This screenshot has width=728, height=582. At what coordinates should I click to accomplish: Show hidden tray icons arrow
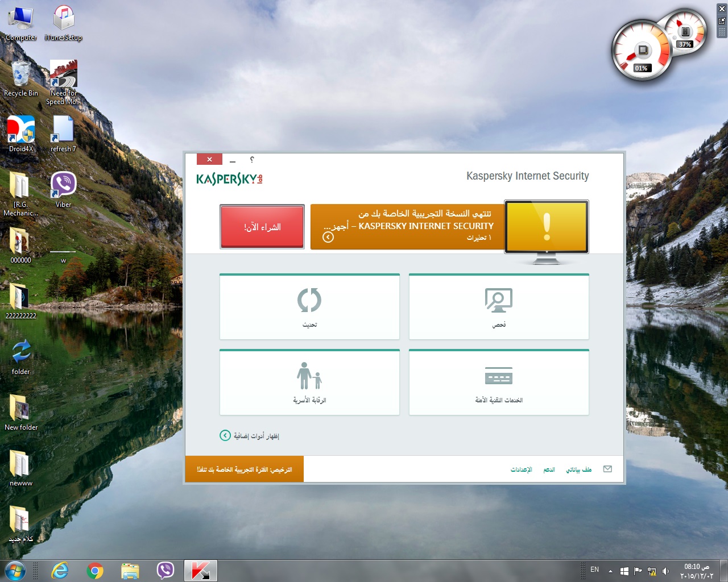[610, 571]
